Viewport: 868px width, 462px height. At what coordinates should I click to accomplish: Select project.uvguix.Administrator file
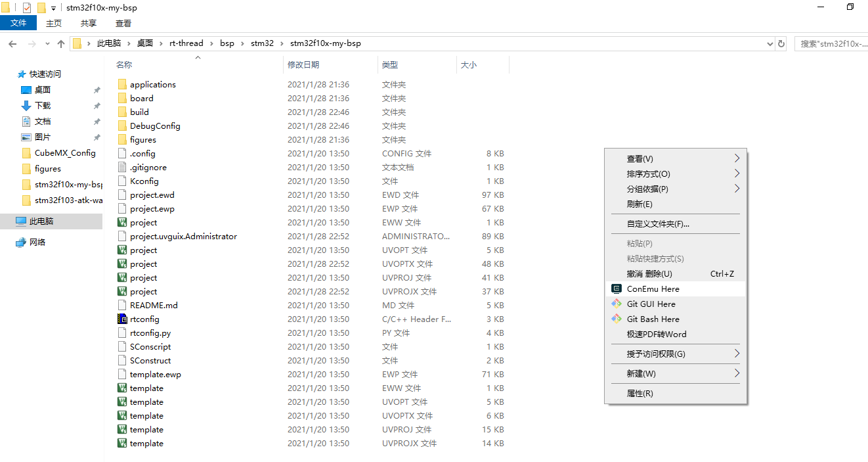coord(183,236)
